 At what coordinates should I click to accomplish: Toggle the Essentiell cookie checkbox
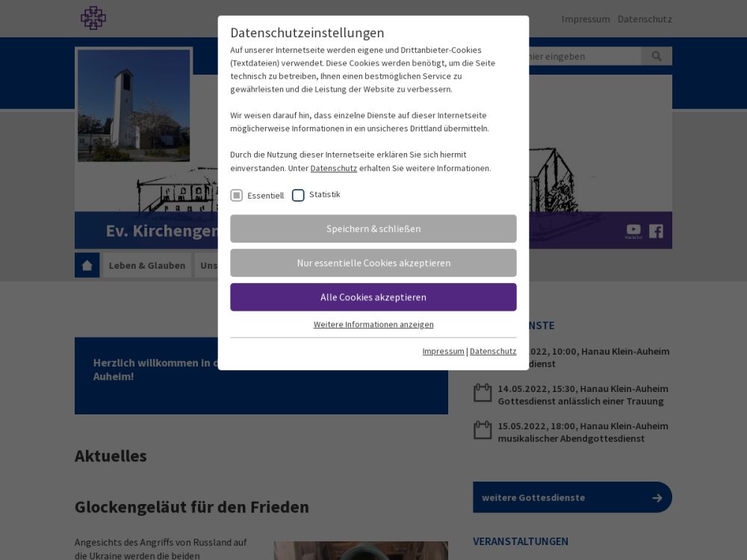click(237, 196)
